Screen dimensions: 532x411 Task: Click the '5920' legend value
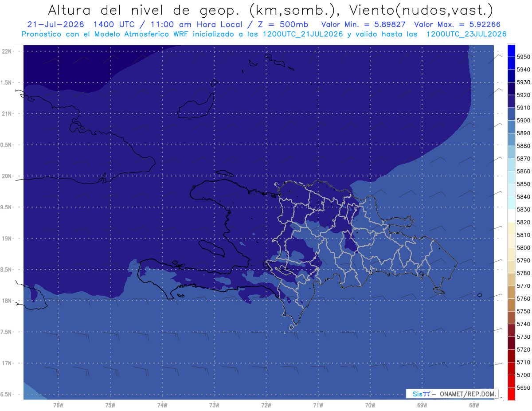(x=523, y=95)
